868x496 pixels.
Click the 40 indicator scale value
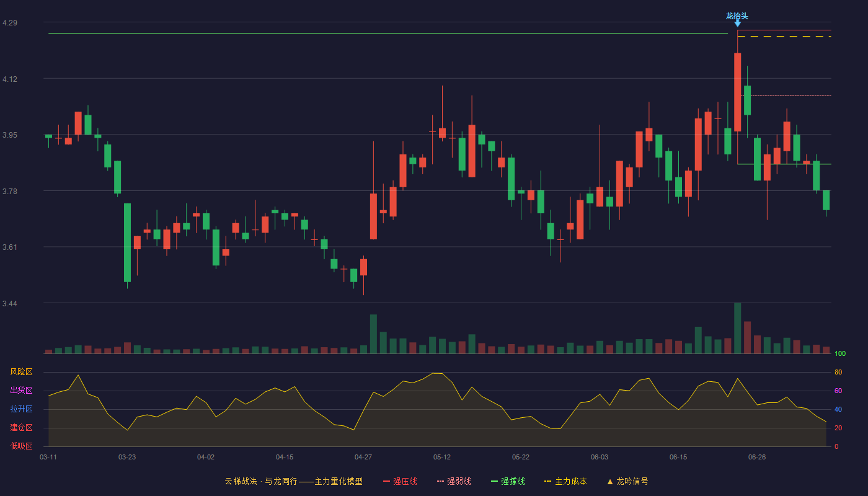(838, 409)
